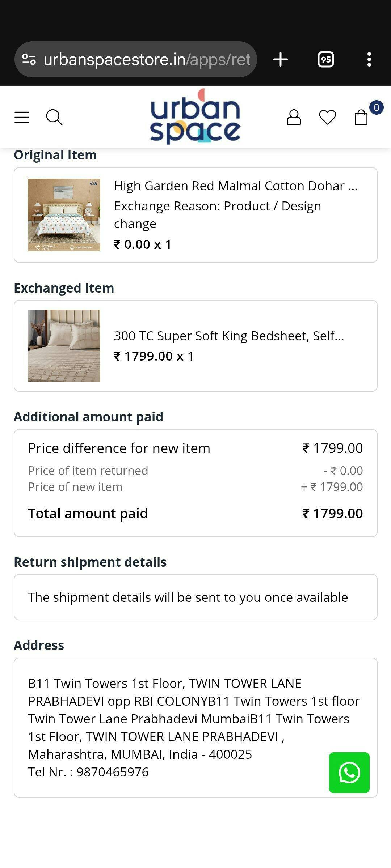Tap the Total amount paid row
This screenshot has height=868, width=391.
pos(195,513)
